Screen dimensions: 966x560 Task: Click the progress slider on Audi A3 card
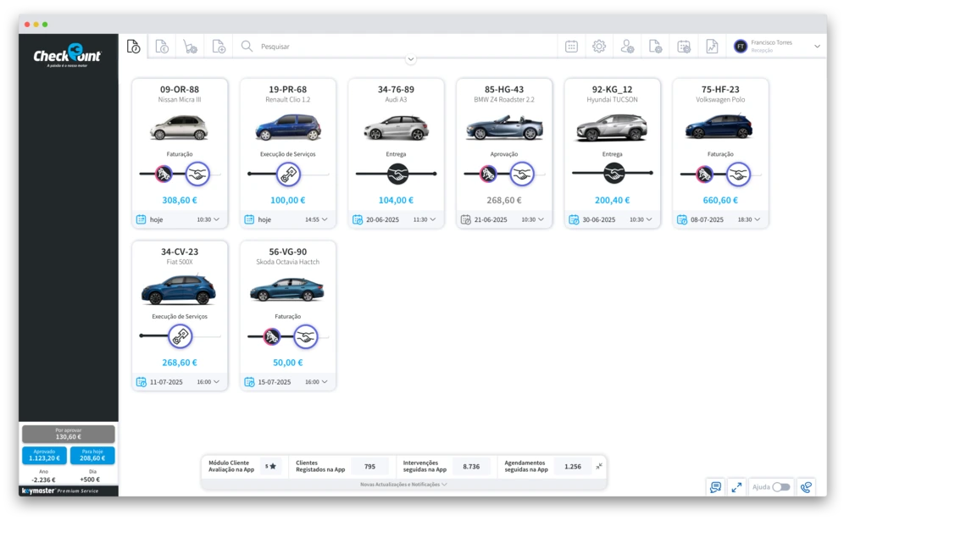coord(397,174)
